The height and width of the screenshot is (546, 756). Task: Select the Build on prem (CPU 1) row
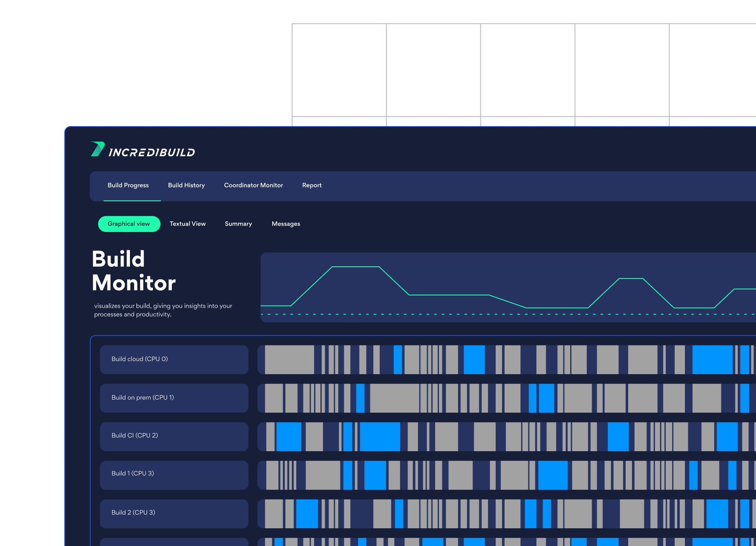(x=174, y=398)
